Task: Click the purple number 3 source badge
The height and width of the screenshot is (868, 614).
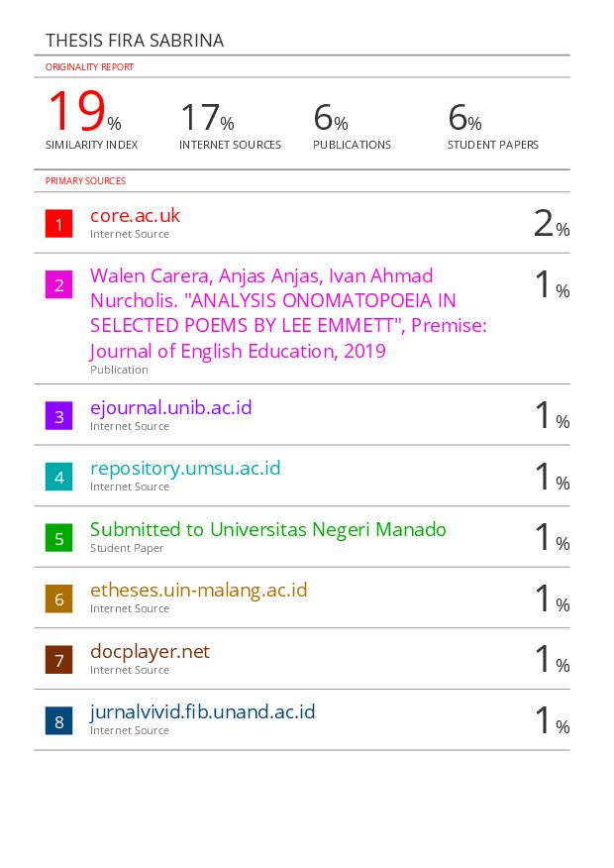Action: coord(58,416)
